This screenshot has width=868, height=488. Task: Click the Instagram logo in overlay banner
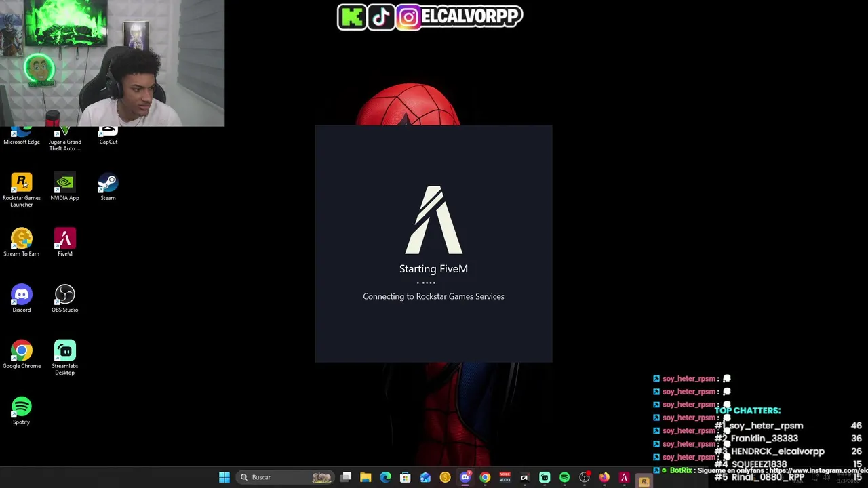(x=408, y=17)
